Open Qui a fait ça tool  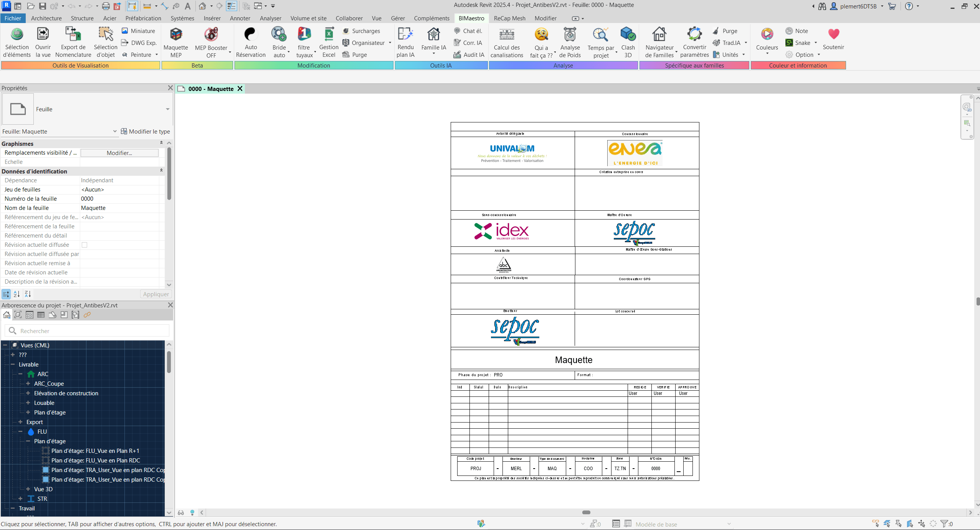[x=541, y=42]
